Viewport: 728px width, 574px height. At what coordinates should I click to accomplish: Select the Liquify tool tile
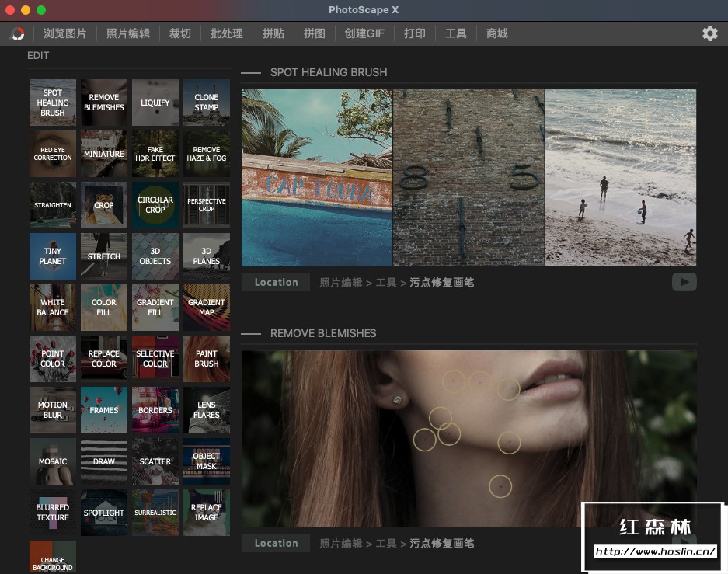(155, 102)
